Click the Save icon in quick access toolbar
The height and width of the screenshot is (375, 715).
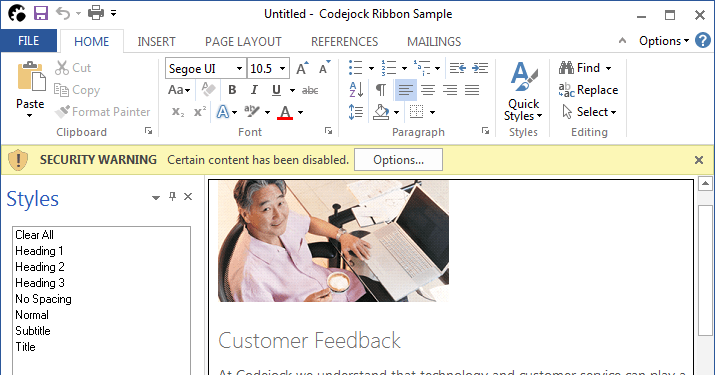pos(41,13)
